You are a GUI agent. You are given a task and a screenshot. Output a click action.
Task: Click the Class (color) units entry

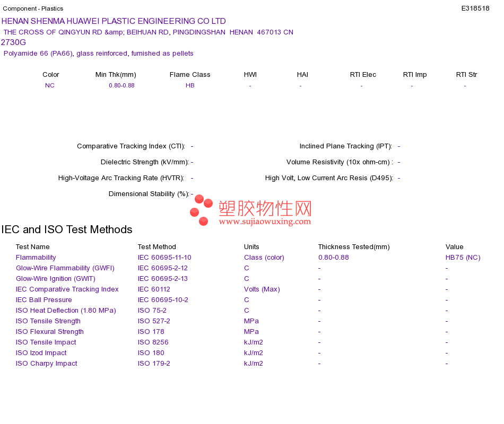coord(264,257)
